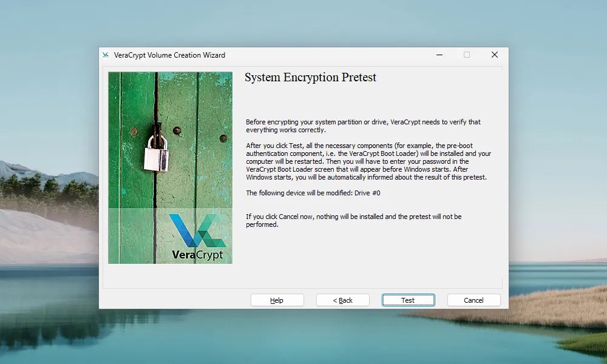Viewport: 607px width, 364px height.
Task: Click the 'System Encryption Pretest' heading
Action: [x=311, y=77]
